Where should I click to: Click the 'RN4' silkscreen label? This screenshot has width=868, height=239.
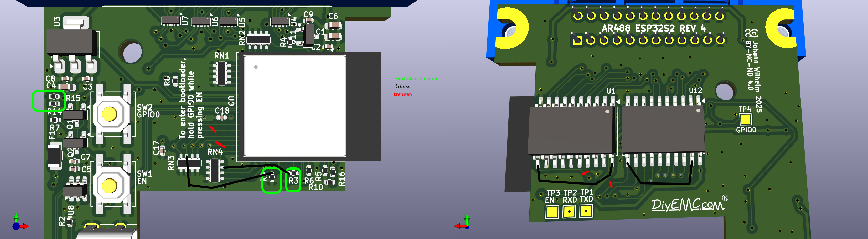click(215, 152)
